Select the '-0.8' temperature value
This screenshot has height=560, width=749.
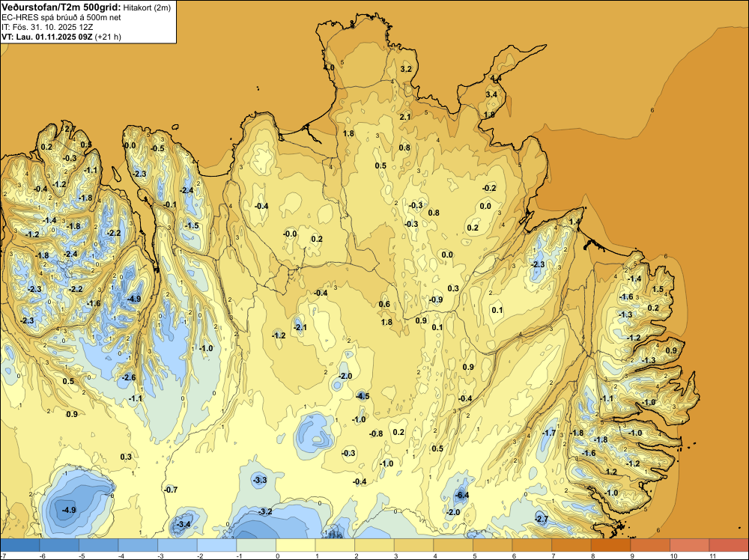click(376, 434)
